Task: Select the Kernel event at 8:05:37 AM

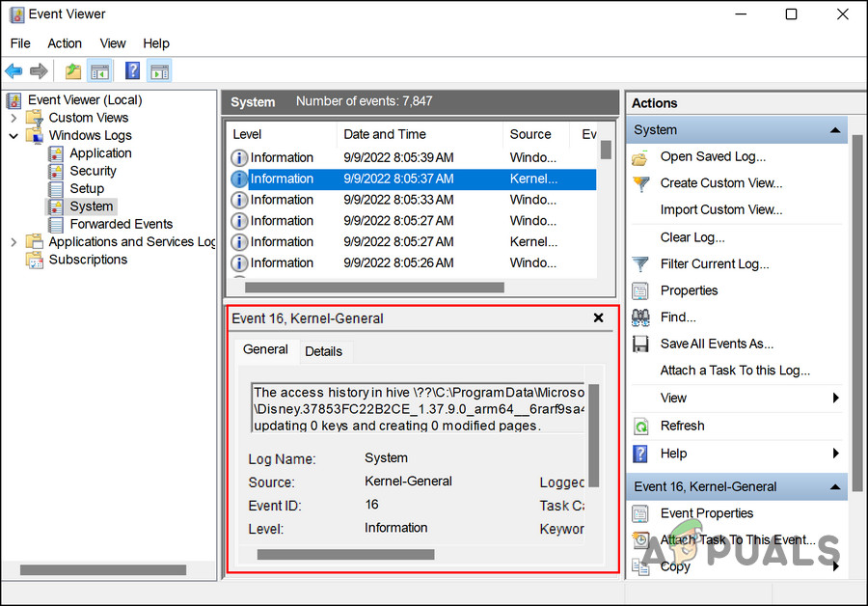Action: pyautogui.click(x=413, y=179)
